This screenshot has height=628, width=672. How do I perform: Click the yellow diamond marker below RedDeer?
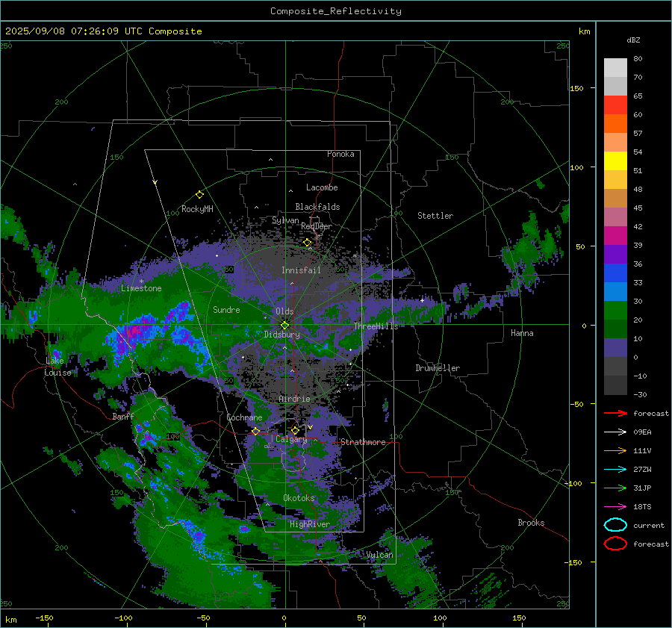tap(307, 243)
